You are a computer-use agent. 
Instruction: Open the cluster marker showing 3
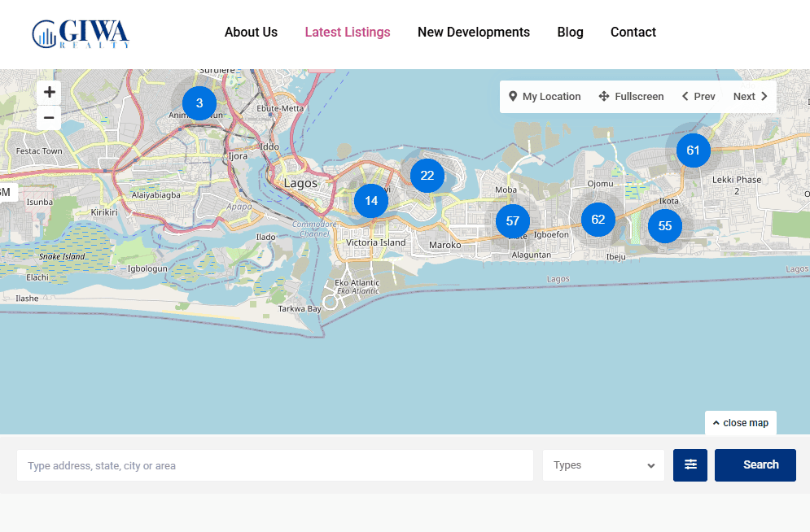199,103
